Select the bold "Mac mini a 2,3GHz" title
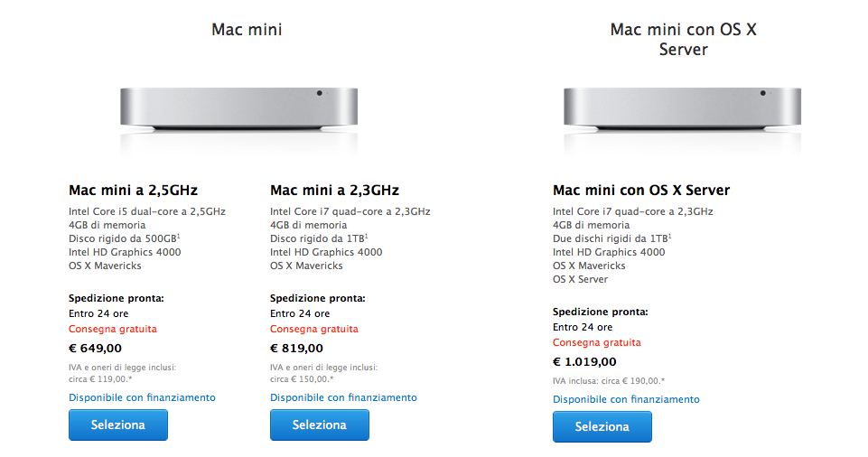 [334, 191]
